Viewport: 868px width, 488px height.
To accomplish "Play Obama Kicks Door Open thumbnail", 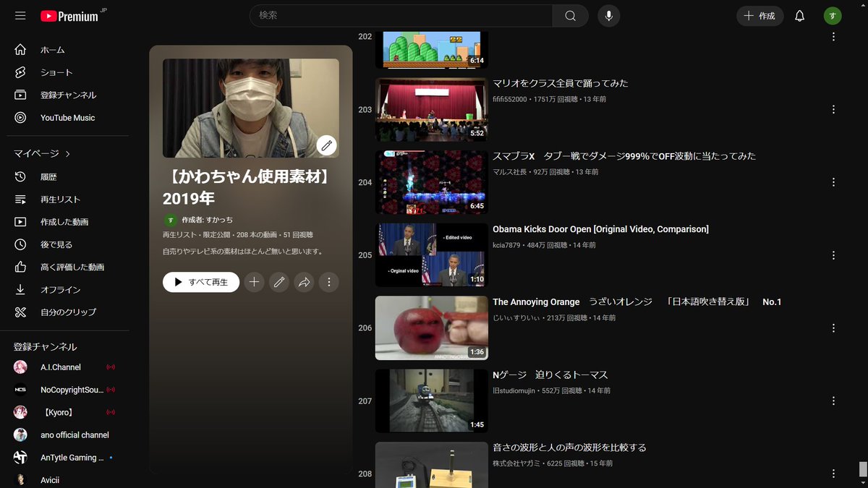I will pos(431,255).
